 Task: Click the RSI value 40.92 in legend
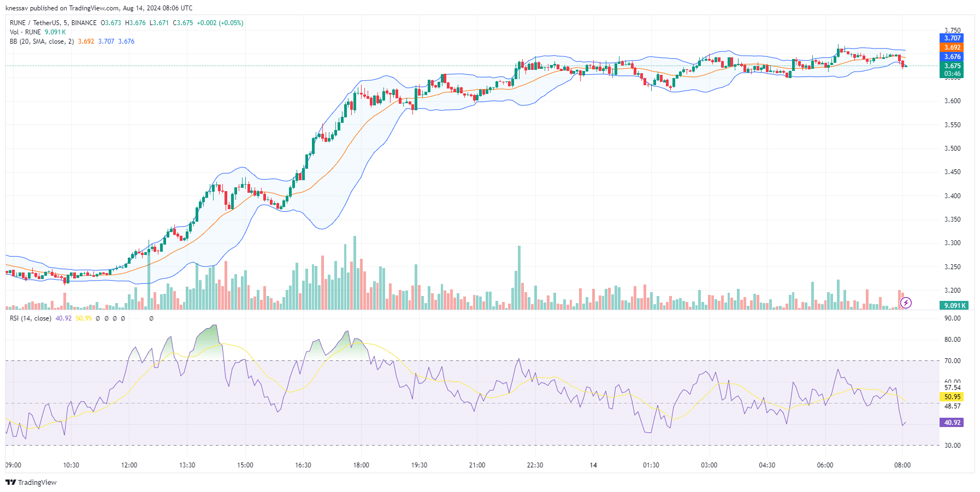(63, 318)
